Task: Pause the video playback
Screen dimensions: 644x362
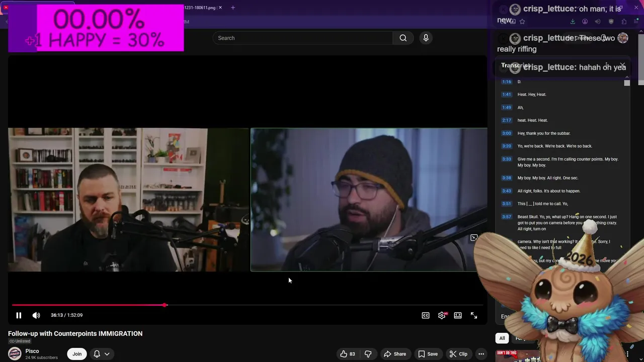Action: click(19, 315)
